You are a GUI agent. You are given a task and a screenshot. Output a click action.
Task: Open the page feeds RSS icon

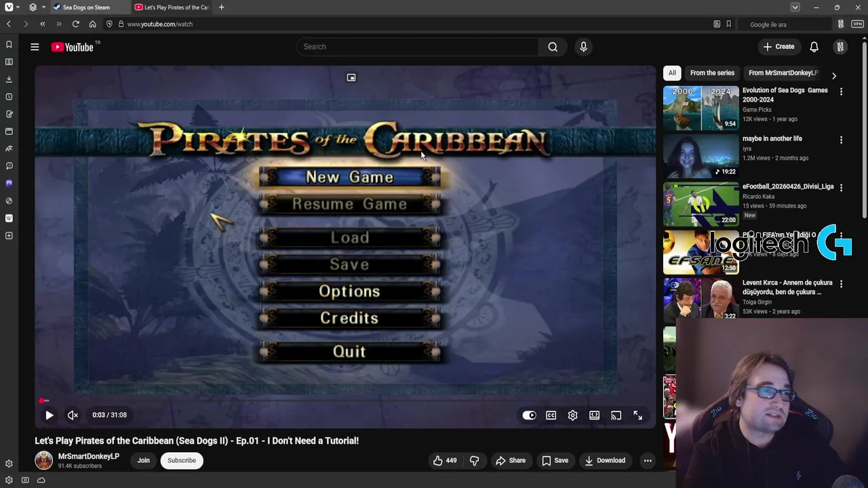pyautogui.click(x=717, y=24)
